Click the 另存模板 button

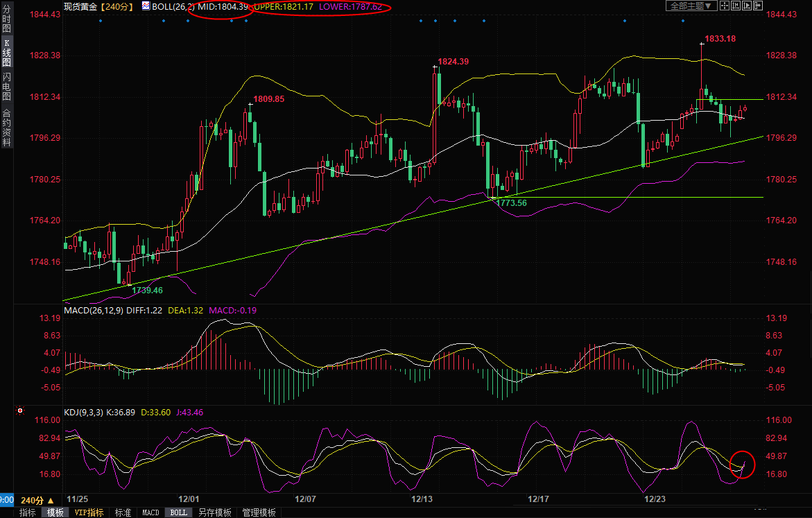[215, 512]
